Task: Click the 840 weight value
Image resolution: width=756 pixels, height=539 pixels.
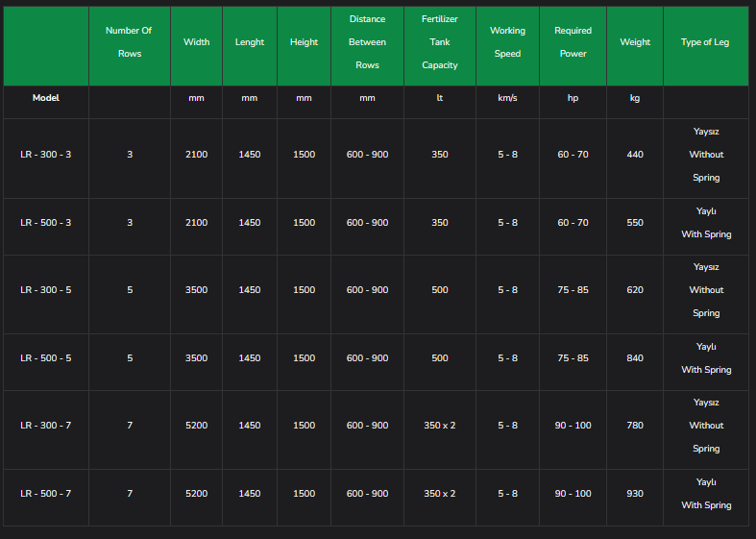Action: pos(634,358)
